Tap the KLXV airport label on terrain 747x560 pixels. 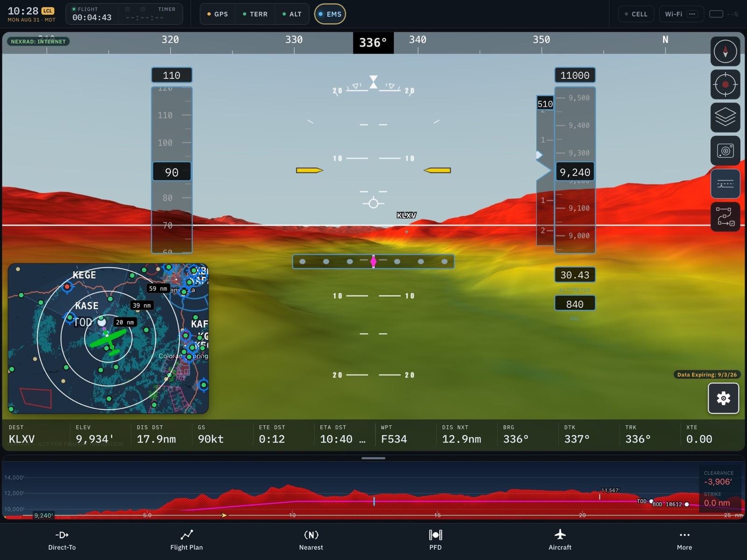(x=406, y=215)
